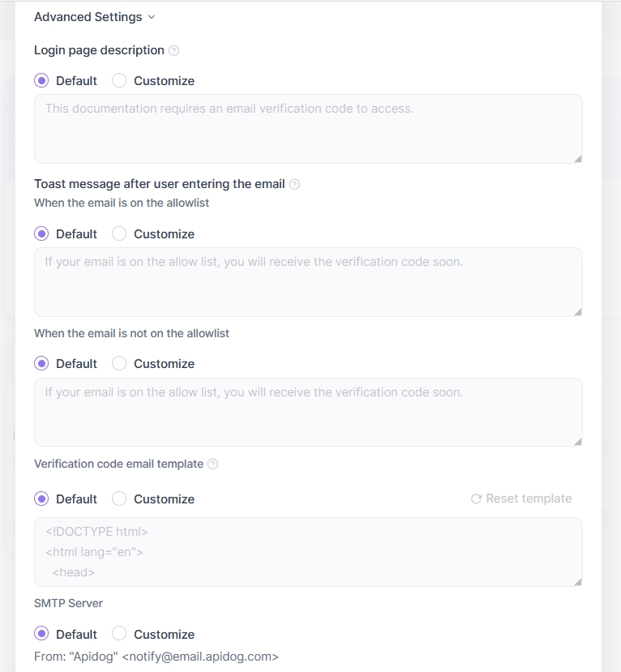Grab resize handle of login description textarea

577,158
